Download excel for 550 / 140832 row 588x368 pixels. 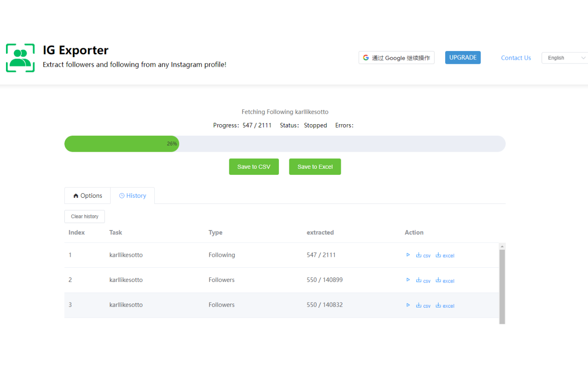click(x=445, y=305)
